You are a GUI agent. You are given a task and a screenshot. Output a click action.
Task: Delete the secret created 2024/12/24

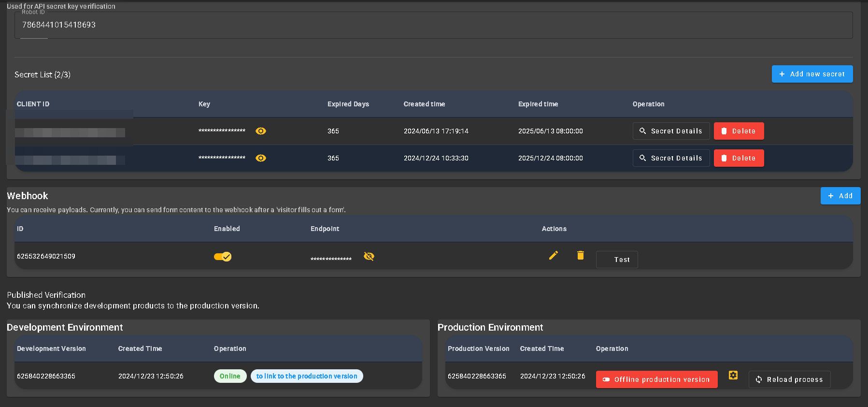[x=739, y=158]
